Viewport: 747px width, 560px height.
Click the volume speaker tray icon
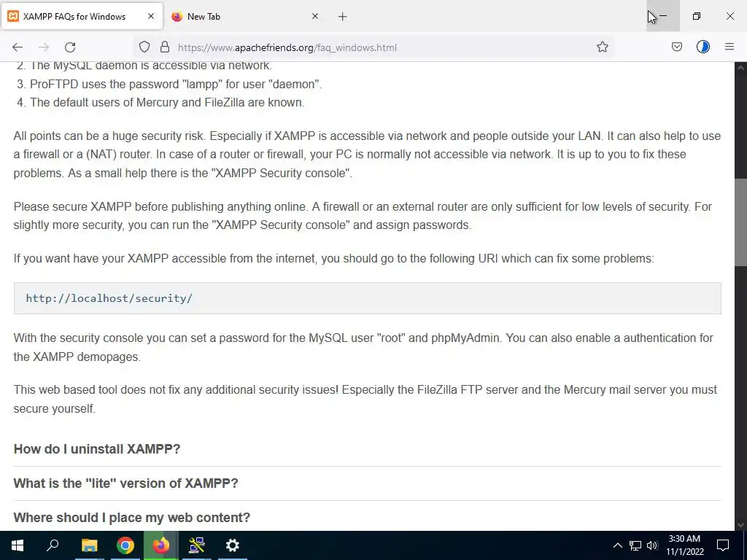652,545
